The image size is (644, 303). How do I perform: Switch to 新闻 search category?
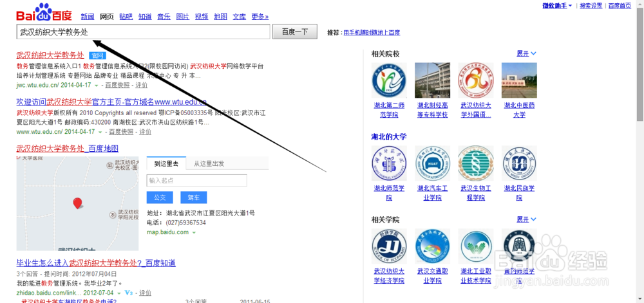(x=88, y=17)
